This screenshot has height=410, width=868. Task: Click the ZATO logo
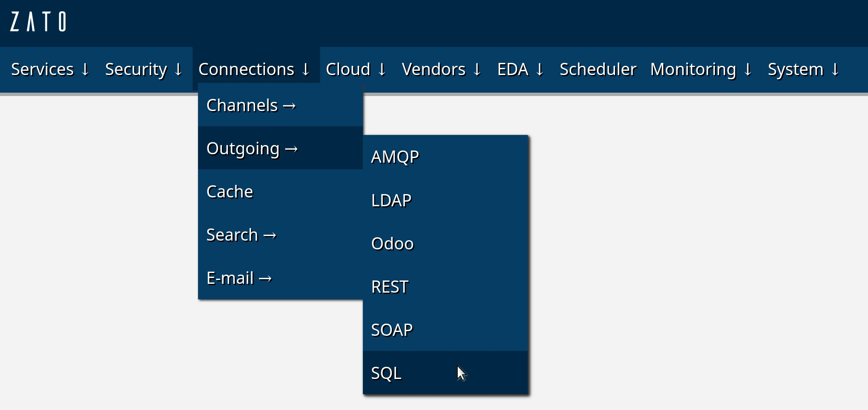(38, 22)
